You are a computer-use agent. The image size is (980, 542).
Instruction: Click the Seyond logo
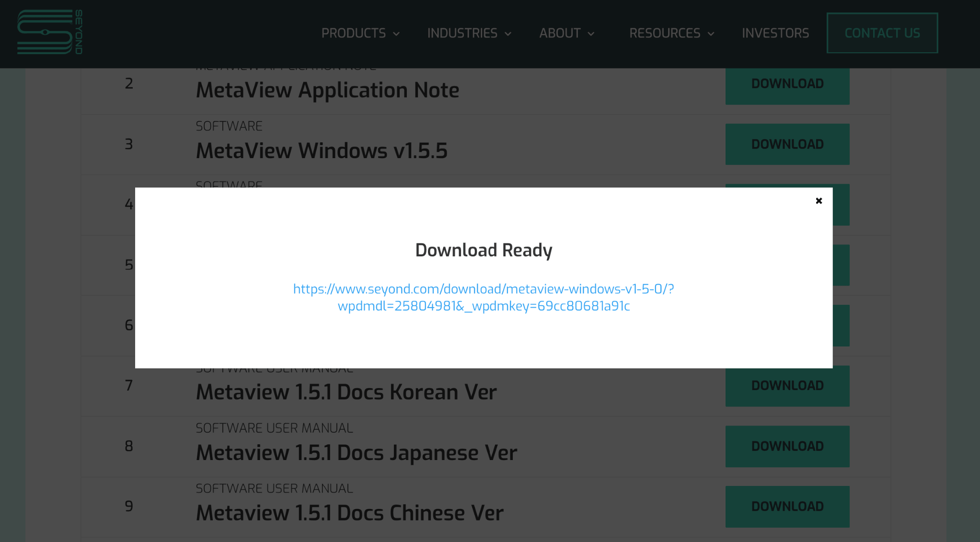pyautogui.click(x=50, y=32)
